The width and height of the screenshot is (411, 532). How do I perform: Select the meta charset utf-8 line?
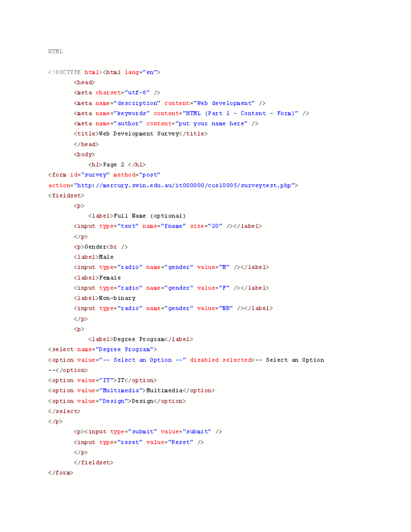[x=116, y=92]
